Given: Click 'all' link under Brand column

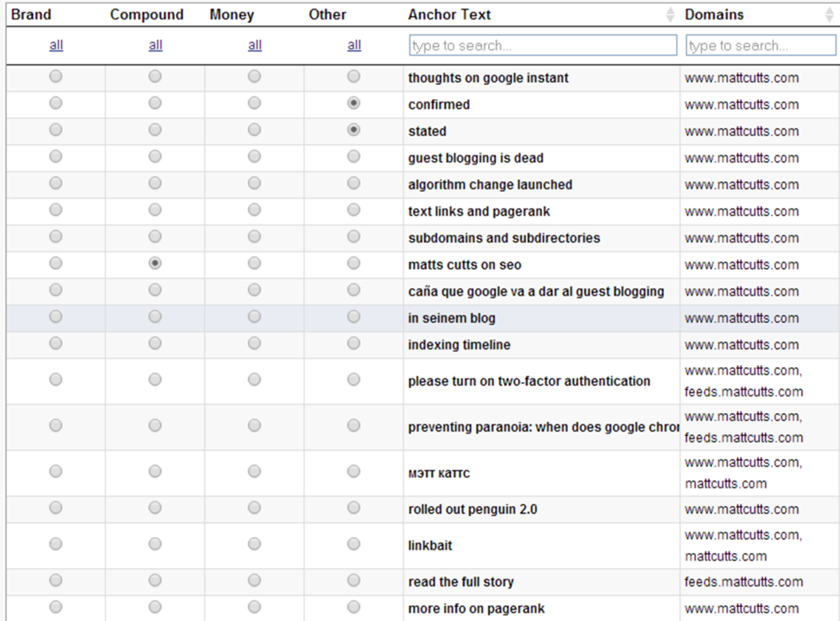Looking at the screenshot, I should click(x=57, y=45).
